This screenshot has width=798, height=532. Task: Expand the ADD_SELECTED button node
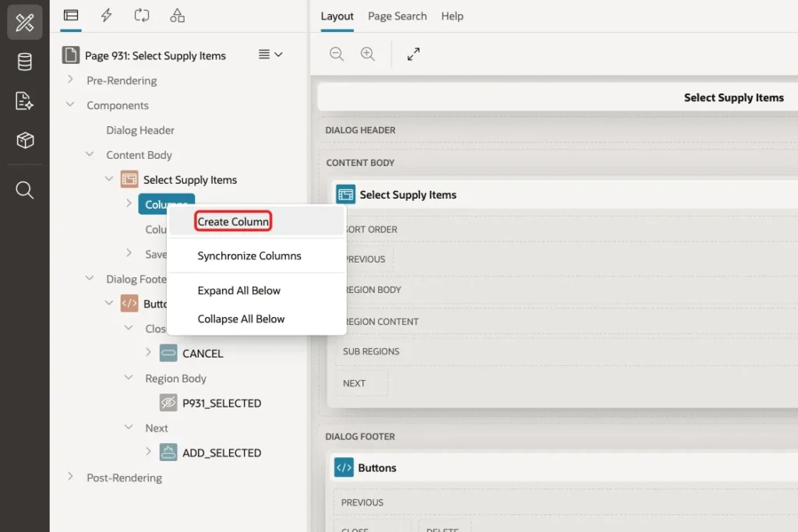[x=148, y=451]
